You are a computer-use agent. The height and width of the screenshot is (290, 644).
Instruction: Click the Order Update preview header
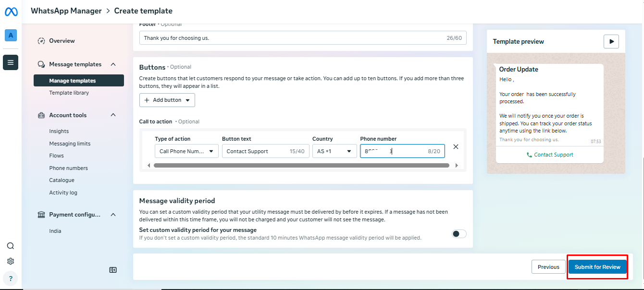pos(519,69)
